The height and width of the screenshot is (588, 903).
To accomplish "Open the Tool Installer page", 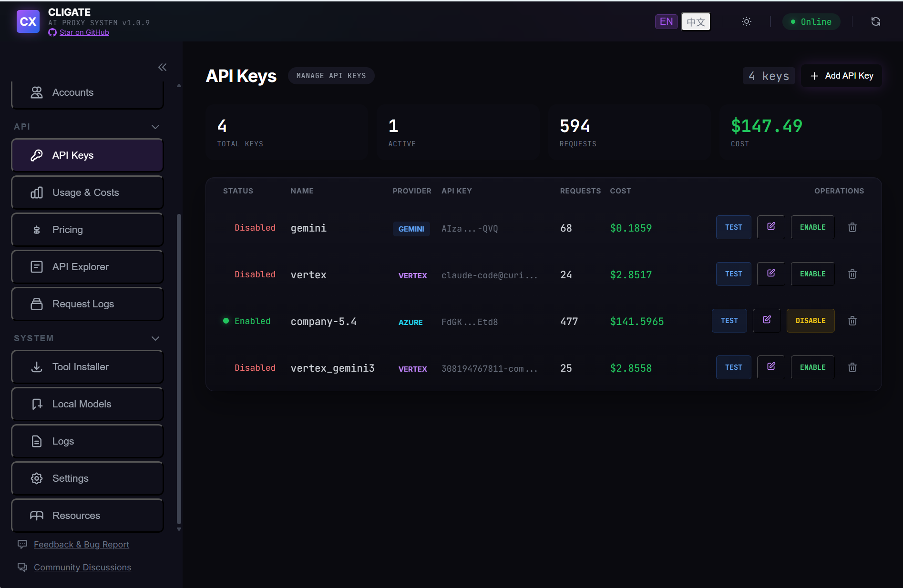I will (x=87, y=367).
